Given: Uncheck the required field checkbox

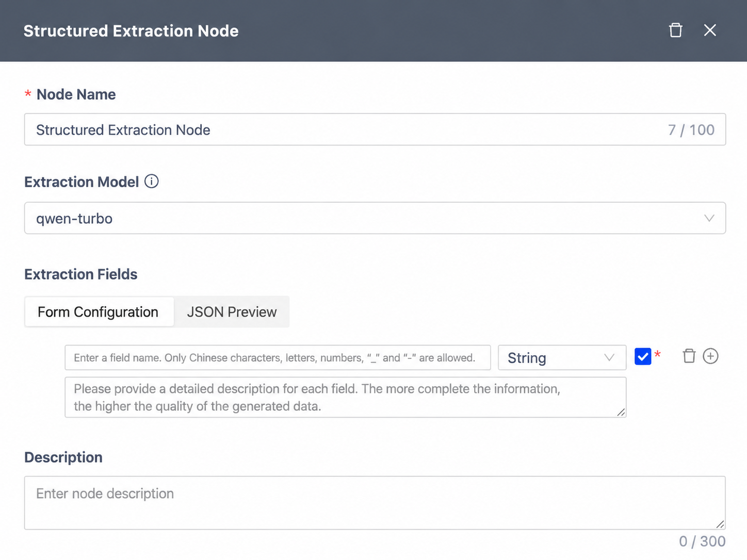Looking at the screenshot, I should (643, 356).
